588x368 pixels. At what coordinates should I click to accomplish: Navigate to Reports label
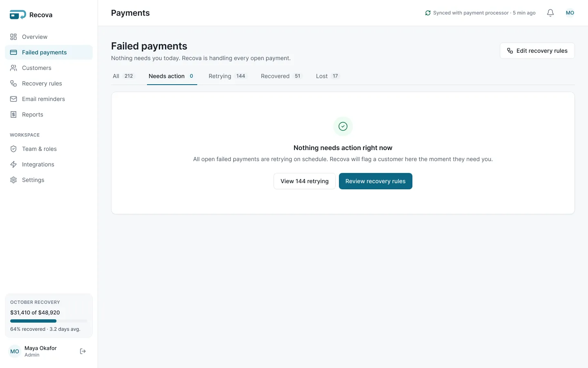tap(33, 114)
